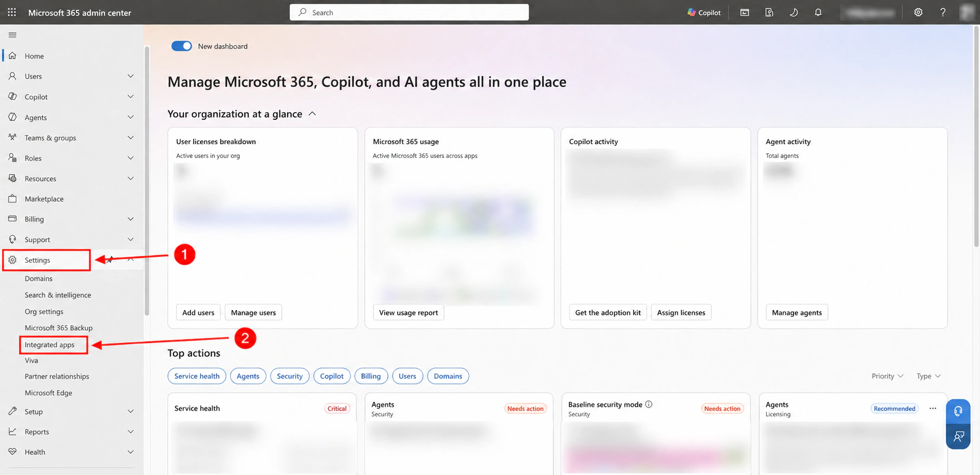The width and height of the screenshot is (980, 475).
Task: Open Microsoft Edge settings item
Action: pos(48,393)
